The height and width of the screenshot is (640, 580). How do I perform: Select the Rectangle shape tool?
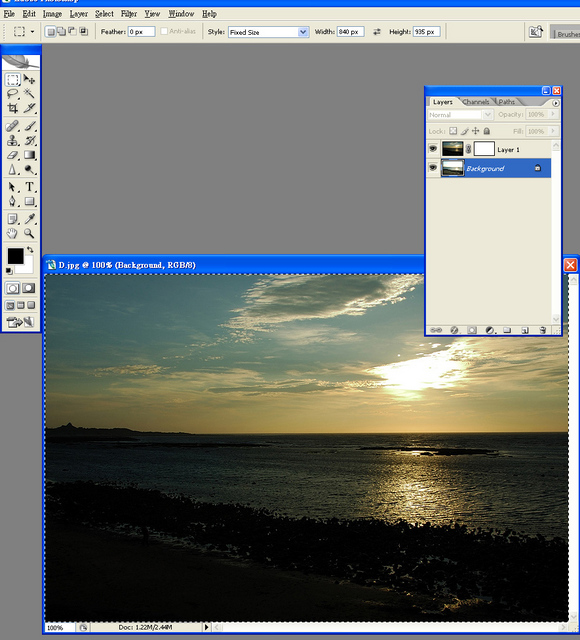[29, 201]
